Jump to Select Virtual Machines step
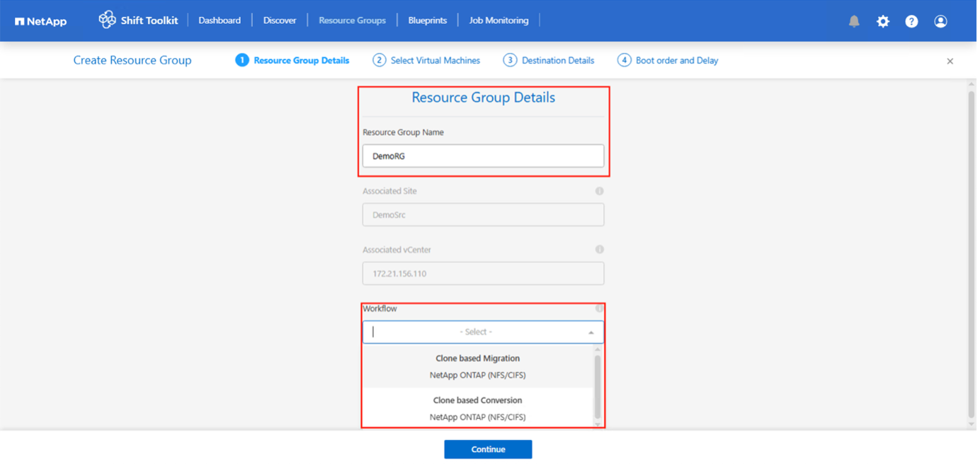The image size is (980, 467). pyautogui.click(x=426, y=61)
